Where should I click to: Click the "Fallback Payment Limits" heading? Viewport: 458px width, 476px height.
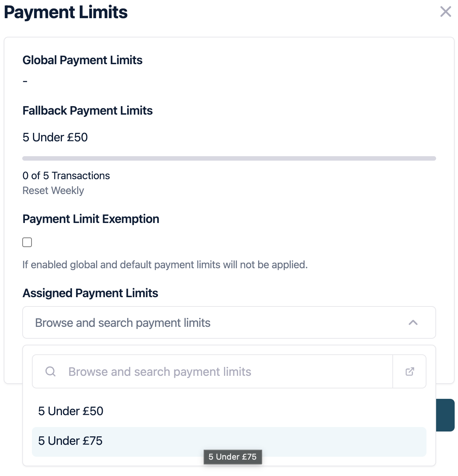[88, 111]
